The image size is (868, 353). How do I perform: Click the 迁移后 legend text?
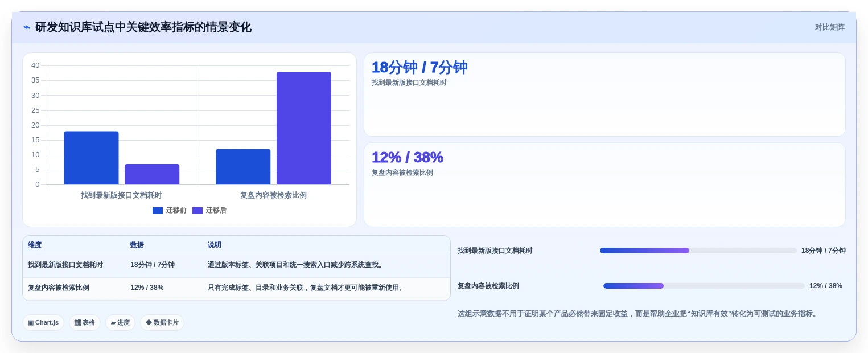tap(216, 211)
